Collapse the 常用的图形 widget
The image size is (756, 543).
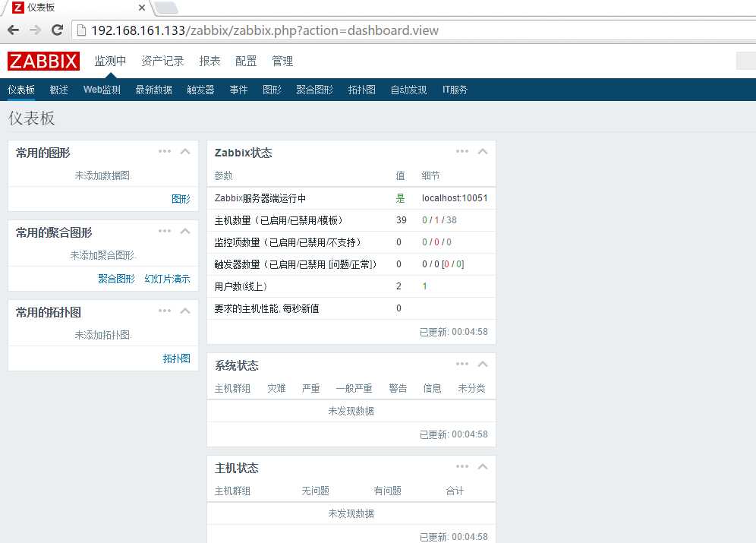tap(185, 151)
